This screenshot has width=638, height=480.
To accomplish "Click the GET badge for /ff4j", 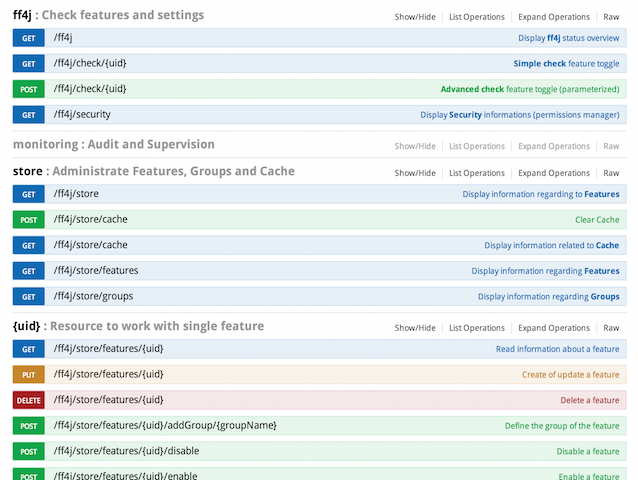I will [x=28, y=38].
